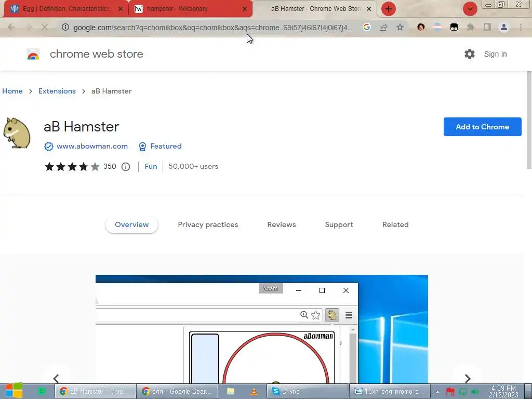Toggle the browser side panel icon
The width and height of the screenshot is (532, 399).
[487, 27]
